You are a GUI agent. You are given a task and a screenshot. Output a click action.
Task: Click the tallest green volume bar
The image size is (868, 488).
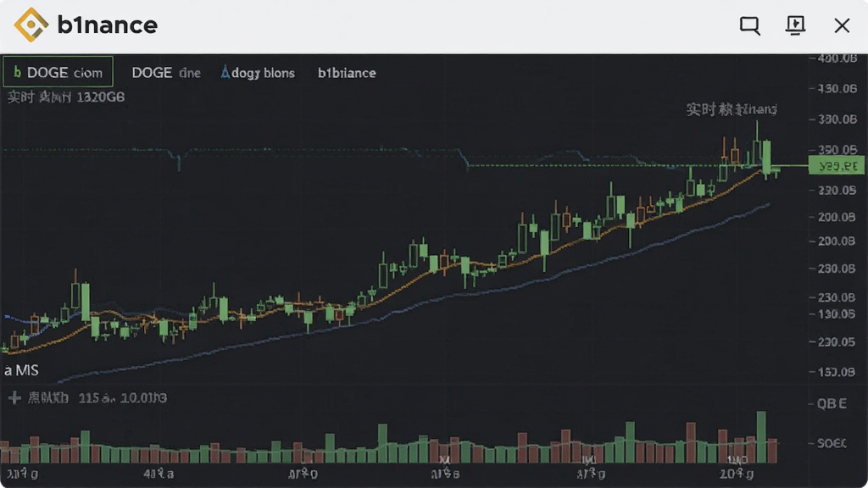(x=762, y=437)
